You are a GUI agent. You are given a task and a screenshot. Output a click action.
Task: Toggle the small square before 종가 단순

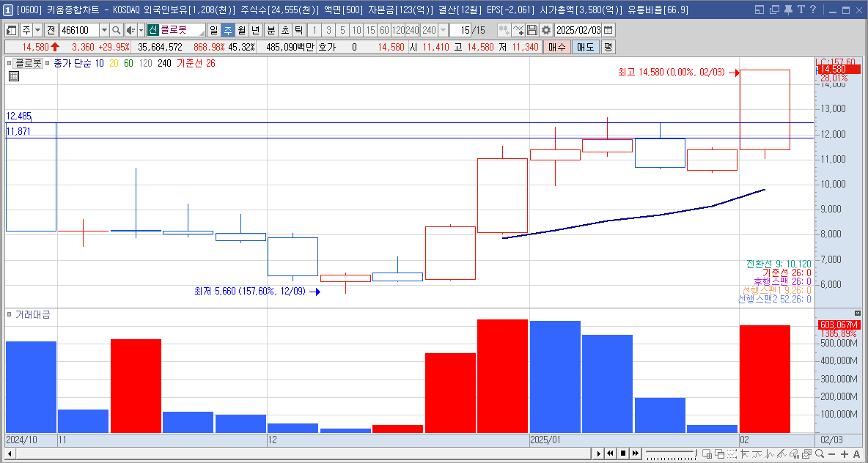48,63
